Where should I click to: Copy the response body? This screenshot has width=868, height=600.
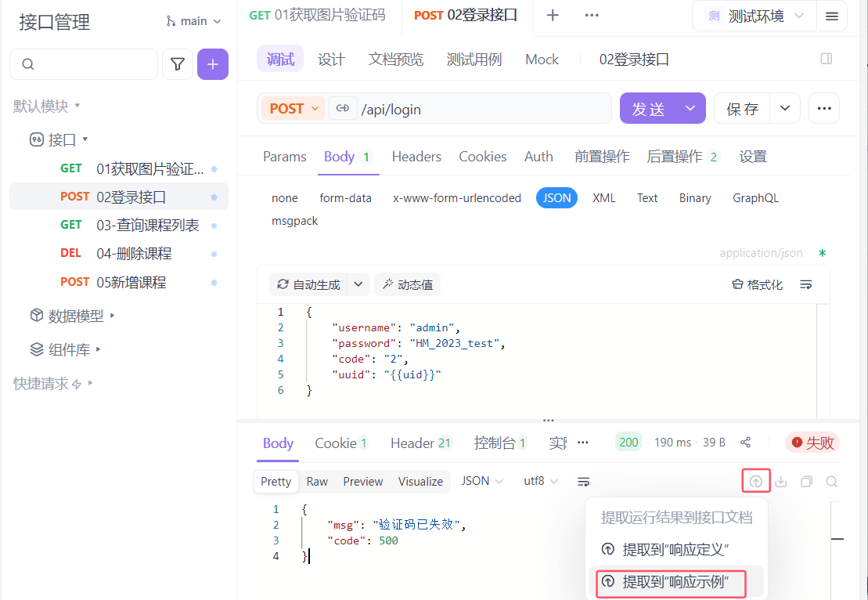[806, 482]
